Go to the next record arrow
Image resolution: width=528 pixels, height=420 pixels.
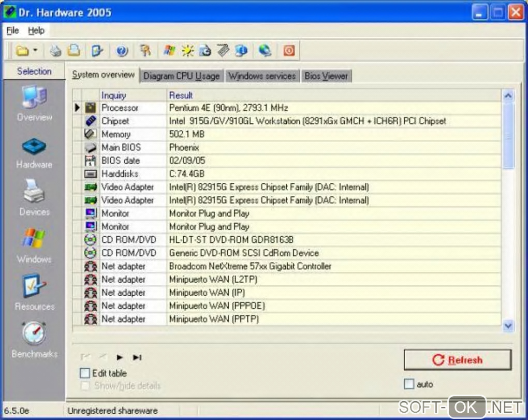coord(120,357)
